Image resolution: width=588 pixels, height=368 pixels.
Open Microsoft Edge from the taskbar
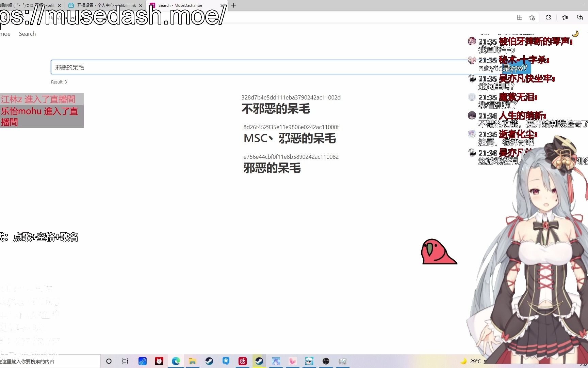click(176, 361)
